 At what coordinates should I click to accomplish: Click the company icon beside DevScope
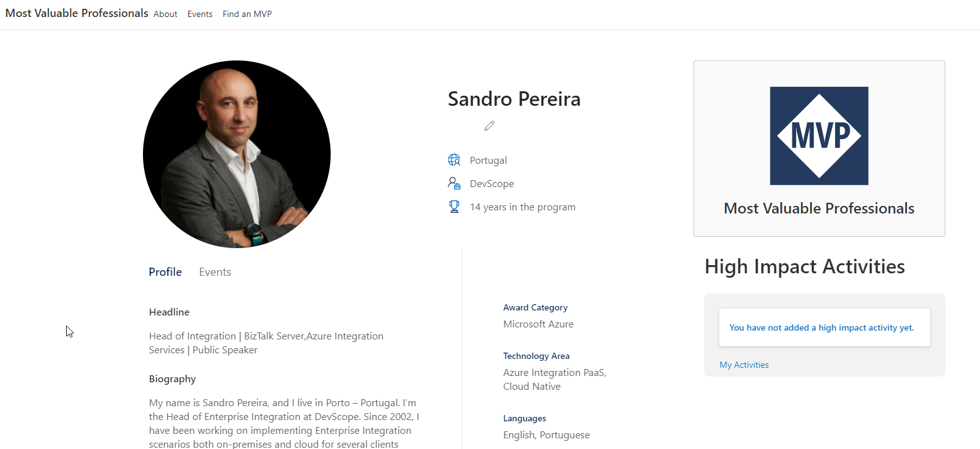(x=454, y=183)
